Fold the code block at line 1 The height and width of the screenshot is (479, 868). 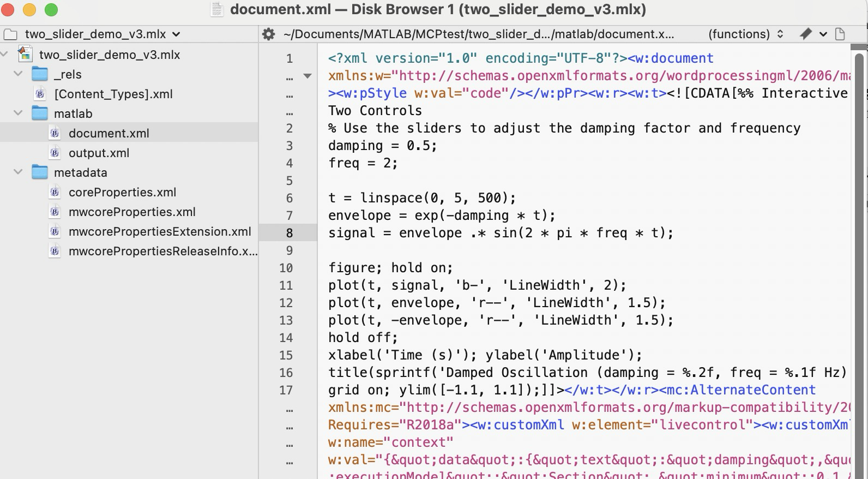coord(308,76)
